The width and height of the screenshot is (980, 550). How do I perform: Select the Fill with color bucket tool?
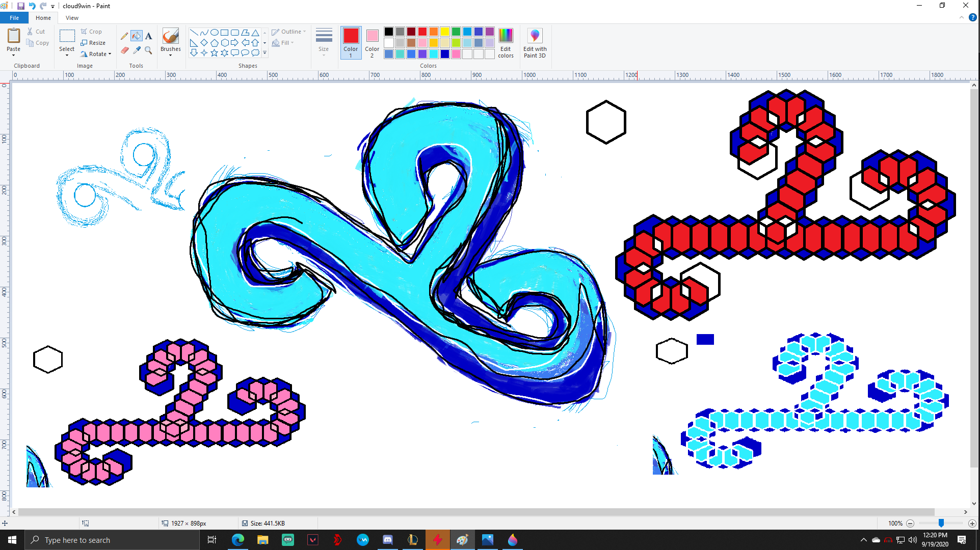(x=136, y=36)
